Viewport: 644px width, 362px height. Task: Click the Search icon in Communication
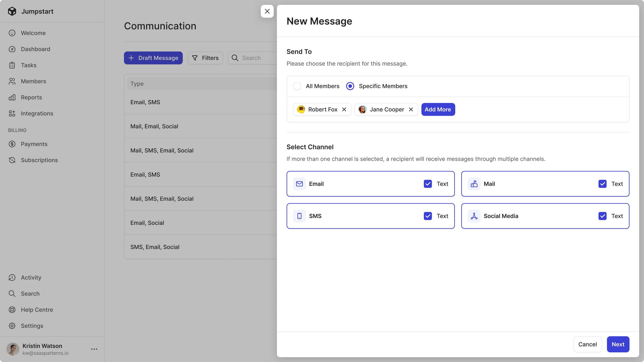pos(235,58)
